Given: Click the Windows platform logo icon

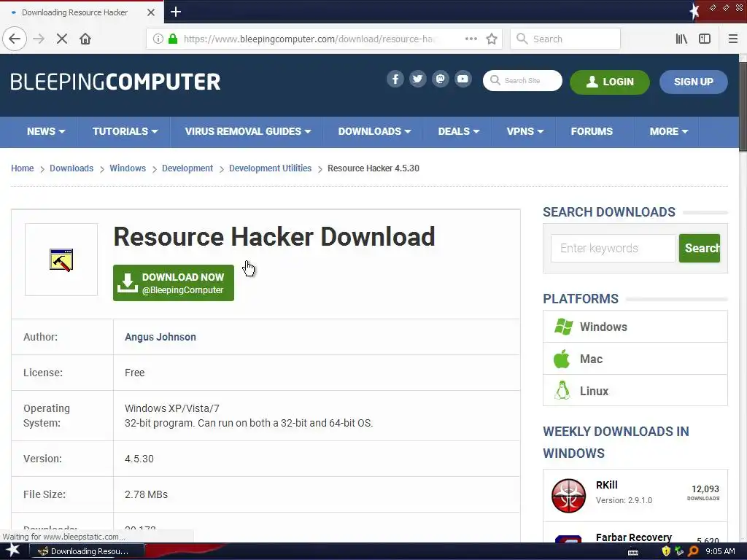Looking at the screenshot, I should (x=564, y=327).
